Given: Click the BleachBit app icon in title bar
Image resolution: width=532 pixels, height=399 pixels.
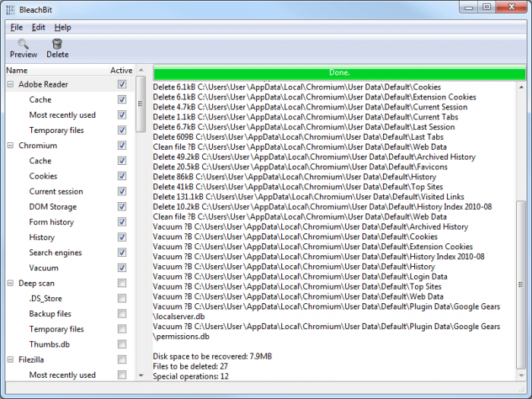Looking at the screenshot, I should [x=11, y=9].
